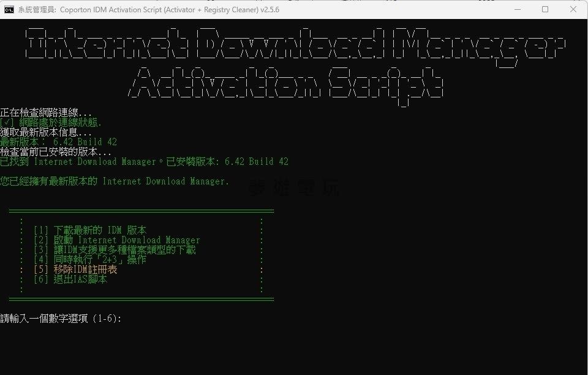This screenshot has width=588, height=375.
Task: Click the 'Activation Script' ASCII banner
Action: pyautogui.click(x=286, y=86)
